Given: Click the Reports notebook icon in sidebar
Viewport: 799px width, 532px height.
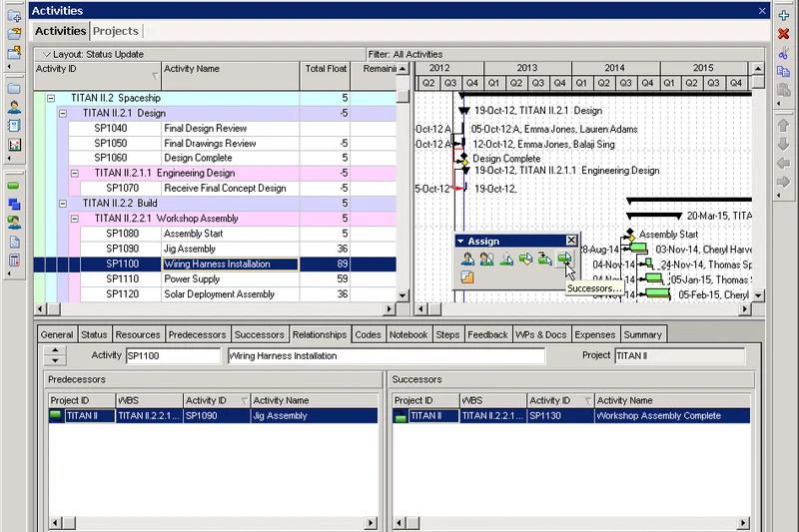Looking at the screenshot, I should pyautogui.click(x=14, y=126).
